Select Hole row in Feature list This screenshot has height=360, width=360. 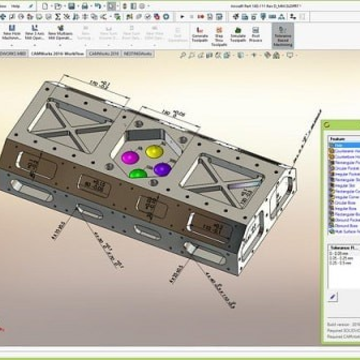coord(344,145)
